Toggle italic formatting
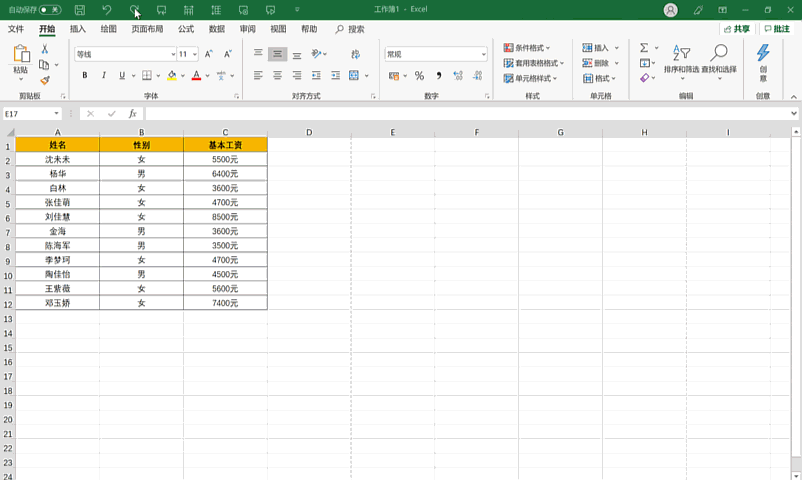 point(103,75)
